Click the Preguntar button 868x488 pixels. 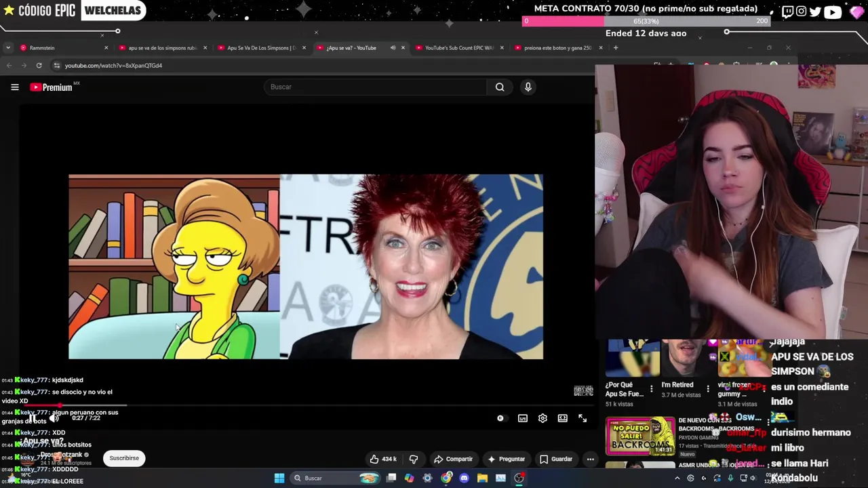point(506,459)
